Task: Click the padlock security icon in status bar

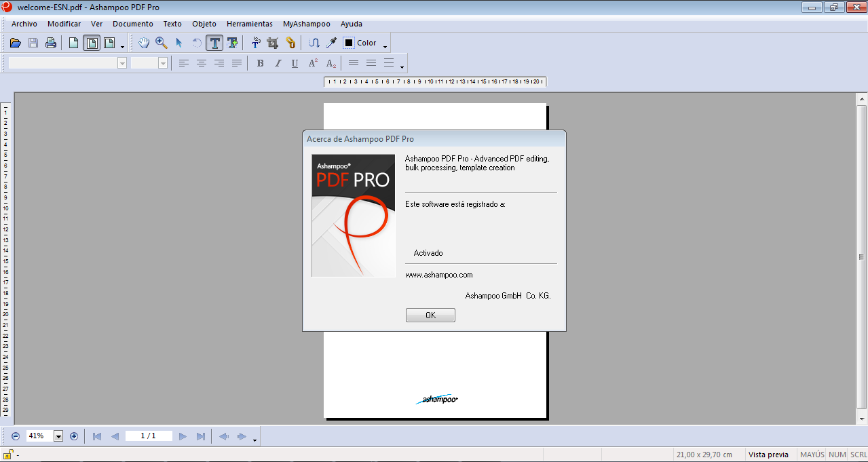Action: (x=7, y=455)
